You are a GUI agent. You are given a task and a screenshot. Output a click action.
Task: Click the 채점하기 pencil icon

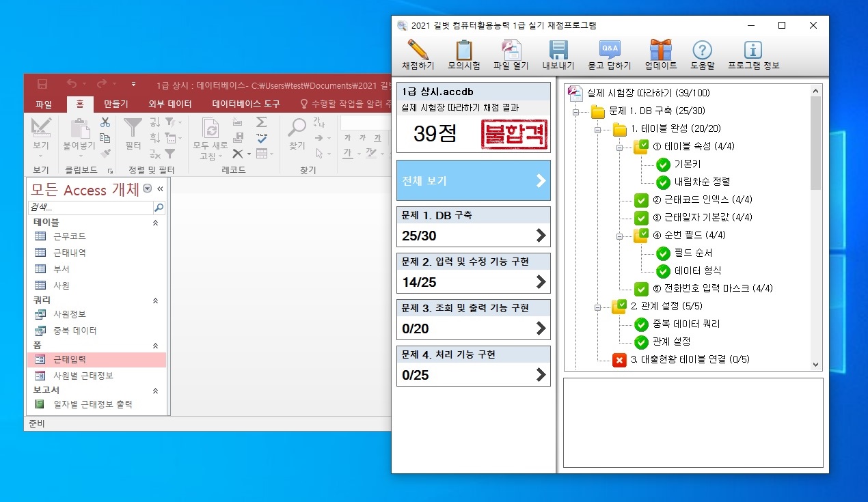coord(418,51)
